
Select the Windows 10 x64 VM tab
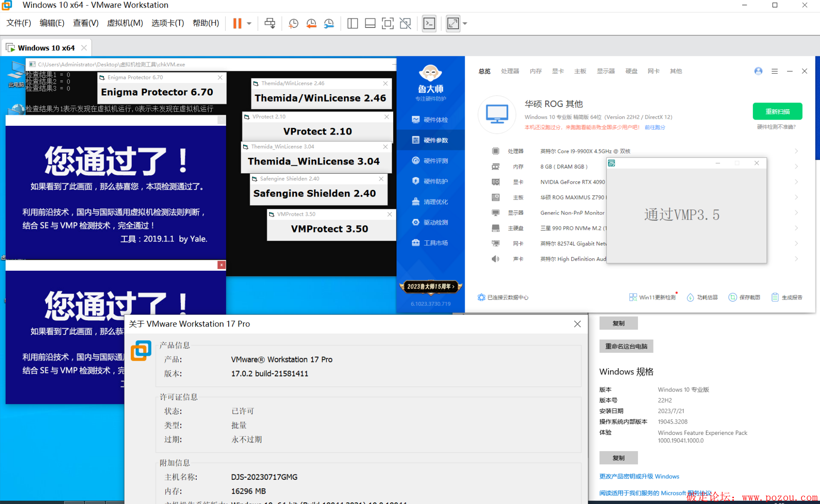tap(46, 48)
